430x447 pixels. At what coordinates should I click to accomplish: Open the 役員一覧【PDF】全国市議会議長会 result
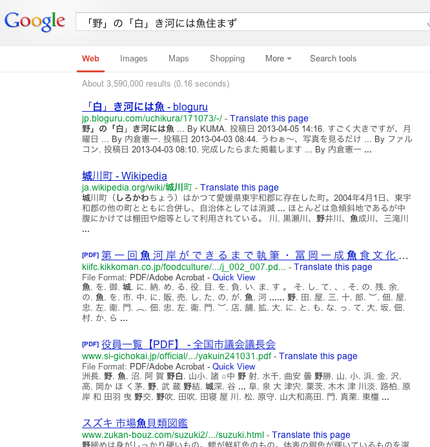click(x=189, y=344)
